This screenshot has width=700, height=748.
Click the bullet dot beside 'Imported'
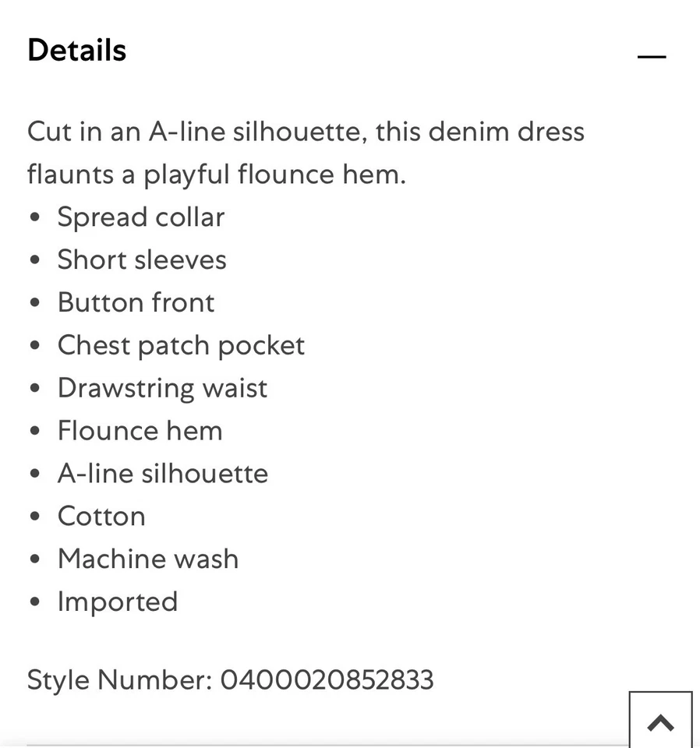pos(34,602)
